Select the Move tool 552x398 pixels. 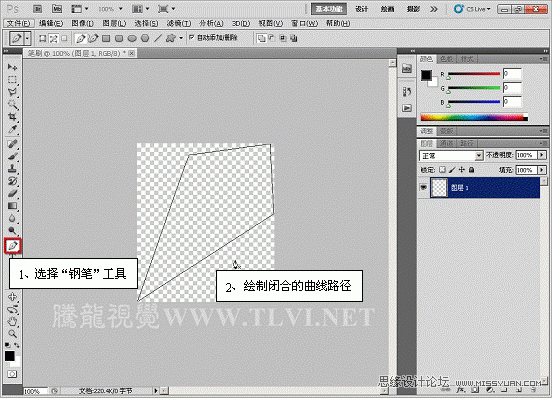click(12, 67)
